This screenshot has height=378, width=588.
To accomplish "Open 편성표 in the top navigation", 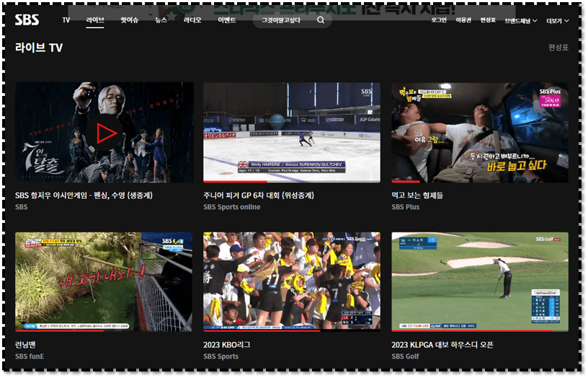I will [x=489, y=20].
